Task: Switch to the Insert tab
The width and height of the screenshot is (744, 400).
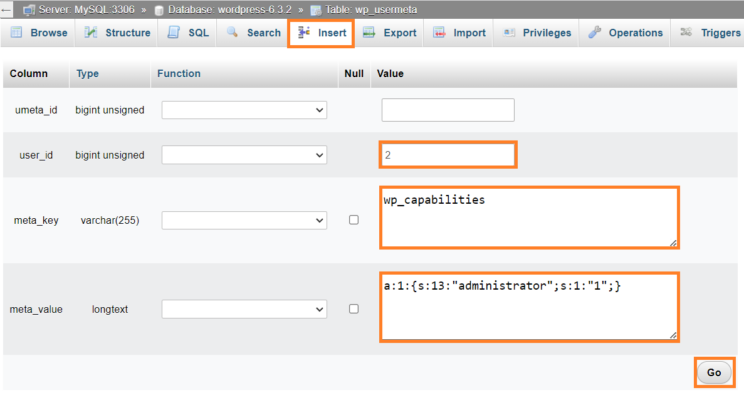Action: (x=321, y=33)
